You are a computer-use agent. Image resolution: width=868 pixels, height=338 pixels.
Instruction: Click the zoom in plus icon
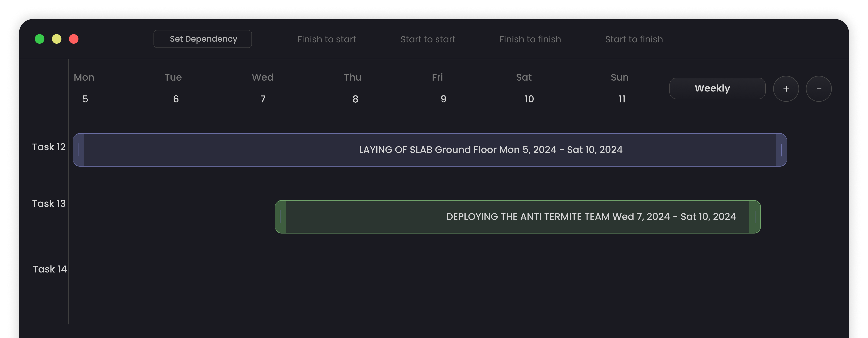click(x=786, y=88)
